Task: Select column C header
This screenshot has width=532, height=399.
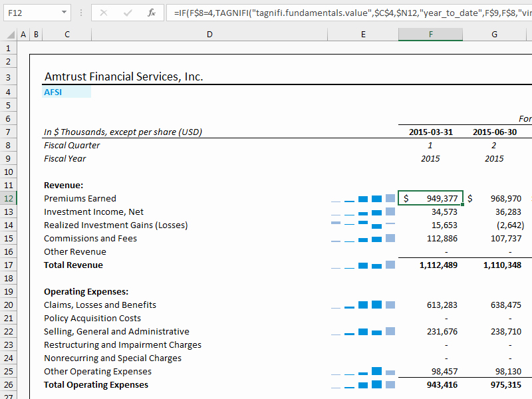Action: (x=67, y=35)
